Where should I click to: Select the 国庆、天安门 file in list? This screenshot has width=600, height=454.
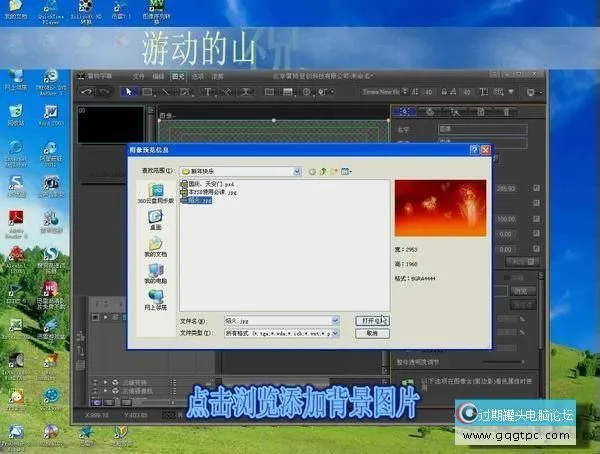[x=207, y=184]
